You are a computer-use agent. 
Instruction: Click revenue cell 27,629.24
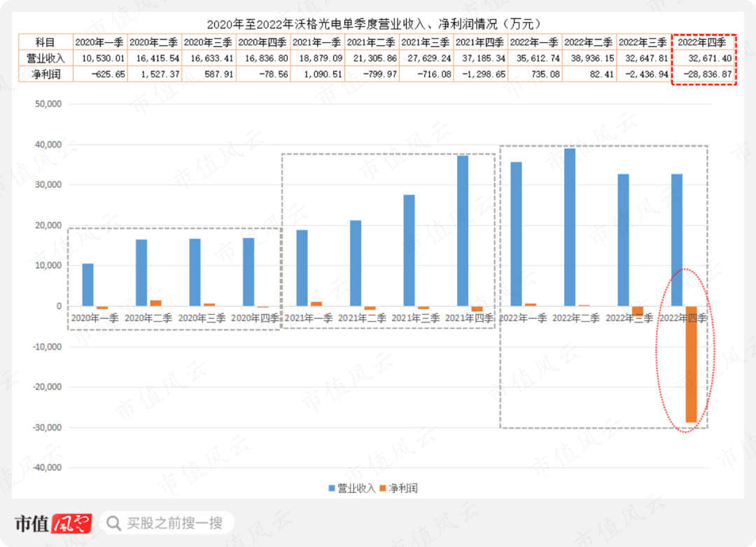point(426,58)
